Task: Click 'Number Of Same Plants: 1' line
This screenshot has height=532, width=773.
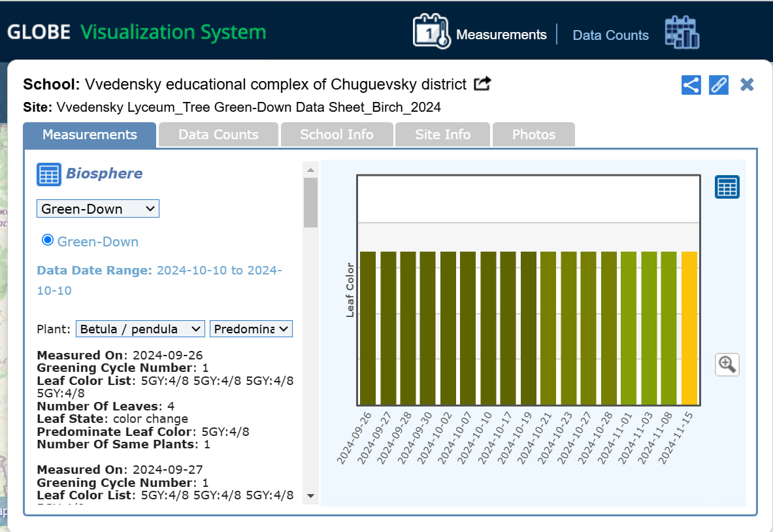Action: pos(123,444)
